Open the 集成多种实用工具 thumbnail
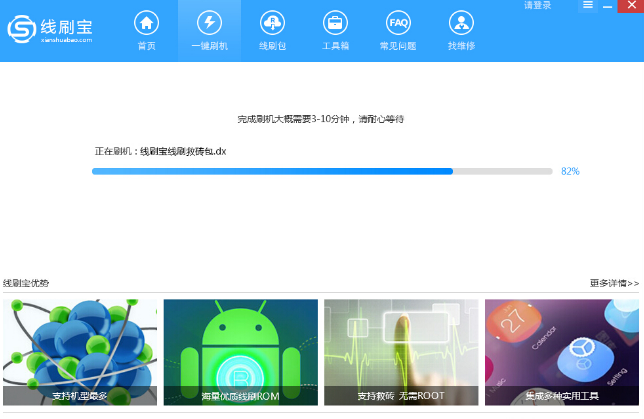The height and width of the screenshot is (419, 644). point(562,352)
